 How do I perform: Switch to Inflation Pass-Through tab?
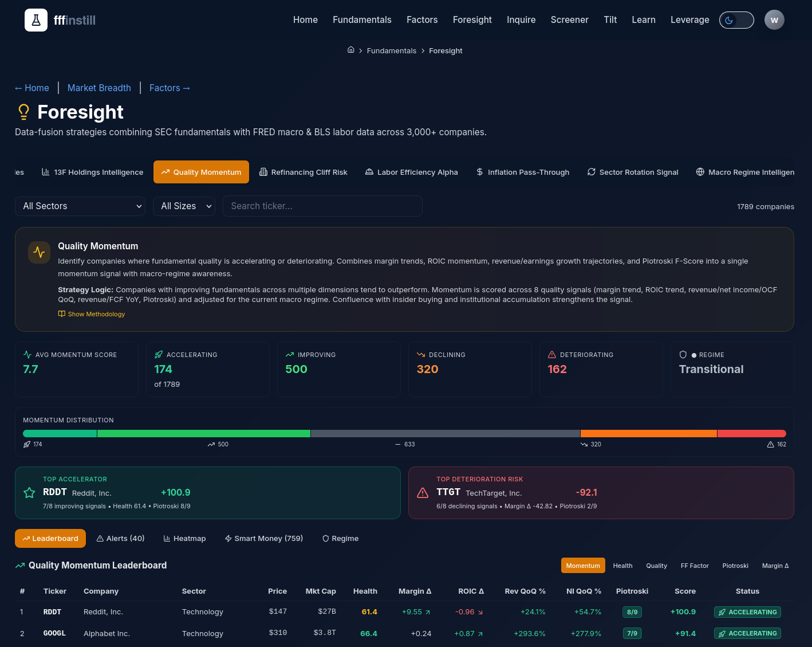coord(523,172)
